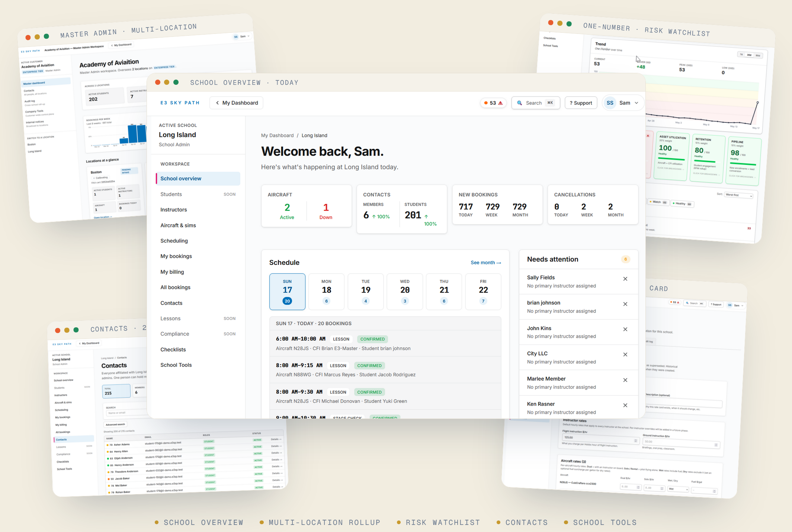Screen dimensions: 792x532
Task: Open My bookings in the sidebar
Action: coord(198,256)
